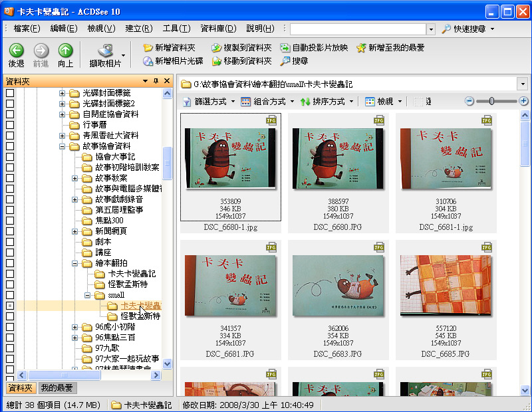Expand the 96虎小初階 folder node
Image resolution: width=532 pixels, height=412 pixels.
click(74, 327)
